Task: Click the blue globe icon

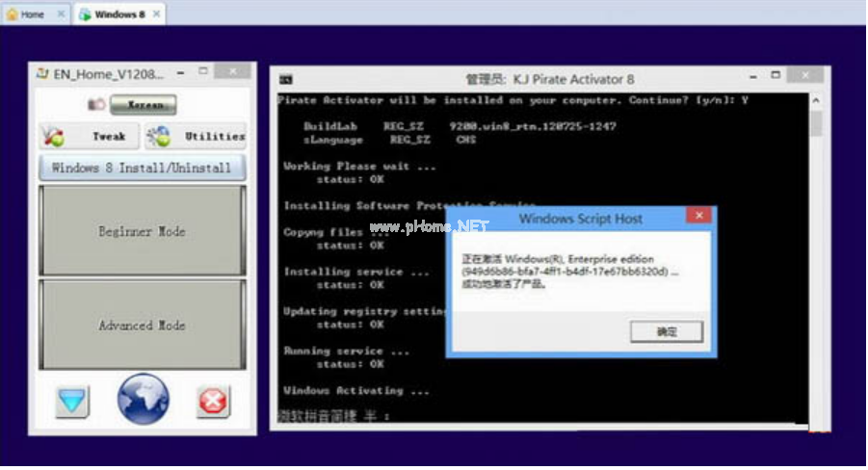Action: click(143, 400)
